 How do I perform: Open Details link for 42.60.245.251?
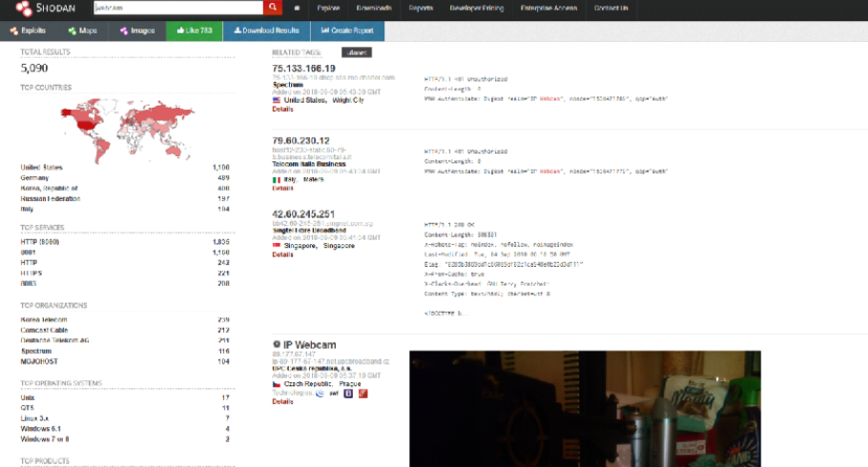pyautogui.click(x=283, y=254)
